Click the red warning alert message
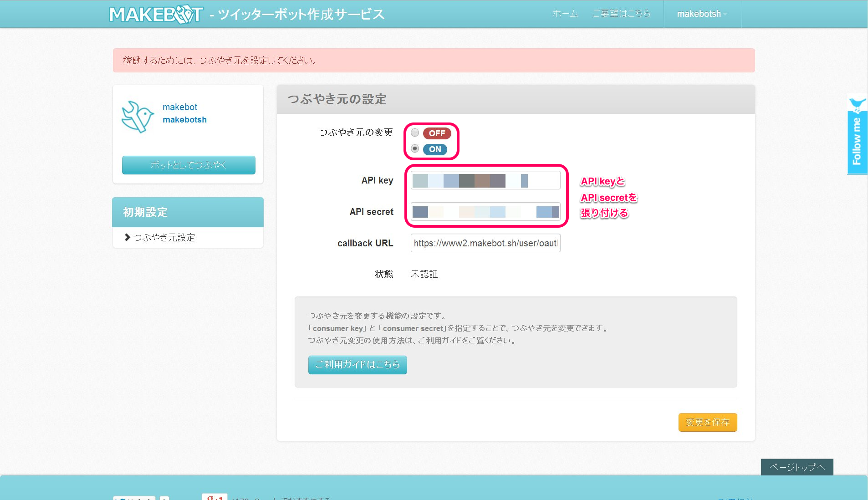The image size is (868, 500). click(x=434, y=60)
